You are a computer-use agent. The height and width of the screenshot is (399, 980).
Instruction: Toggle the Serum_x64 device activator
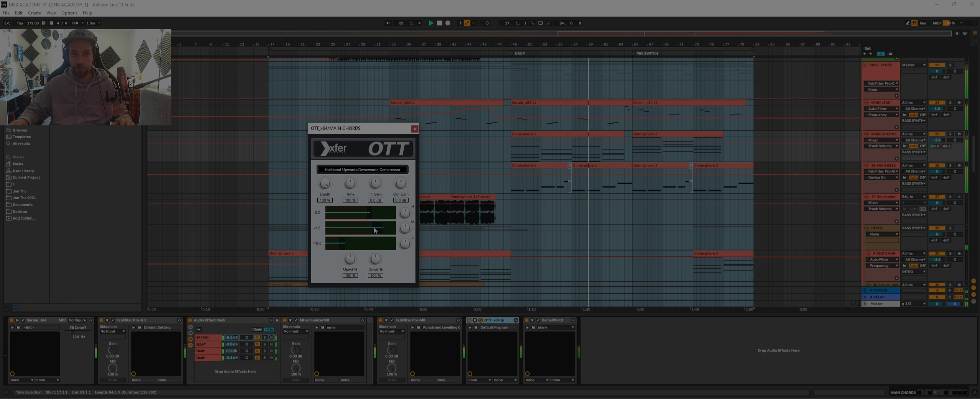(x=11, y=320)
